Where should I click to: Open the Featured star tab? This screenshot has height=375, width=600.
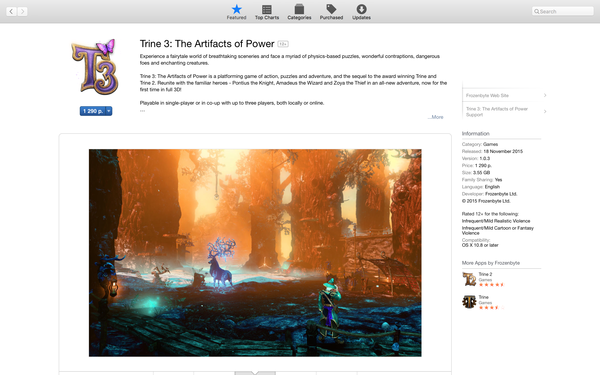click(x=236, y=12)
